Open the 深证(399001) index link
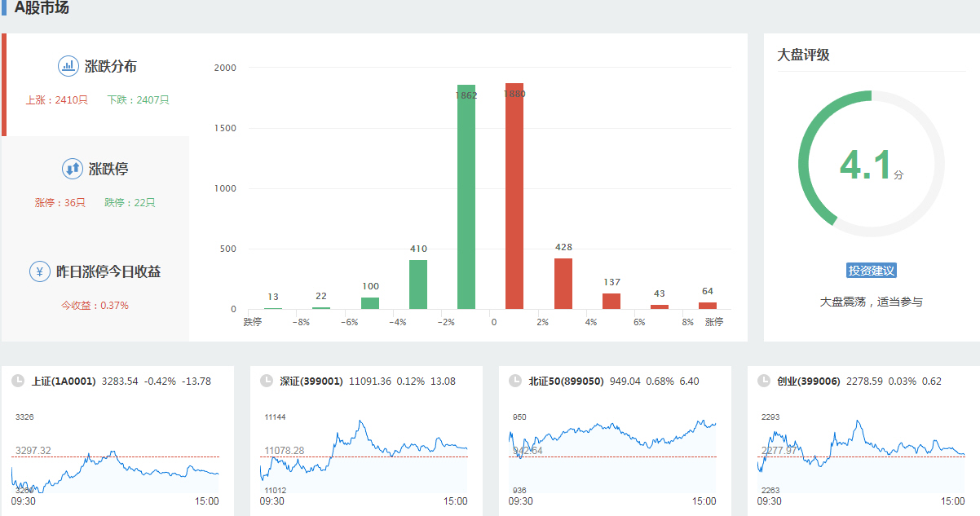980x516 pixels. [x=311, y=381]
